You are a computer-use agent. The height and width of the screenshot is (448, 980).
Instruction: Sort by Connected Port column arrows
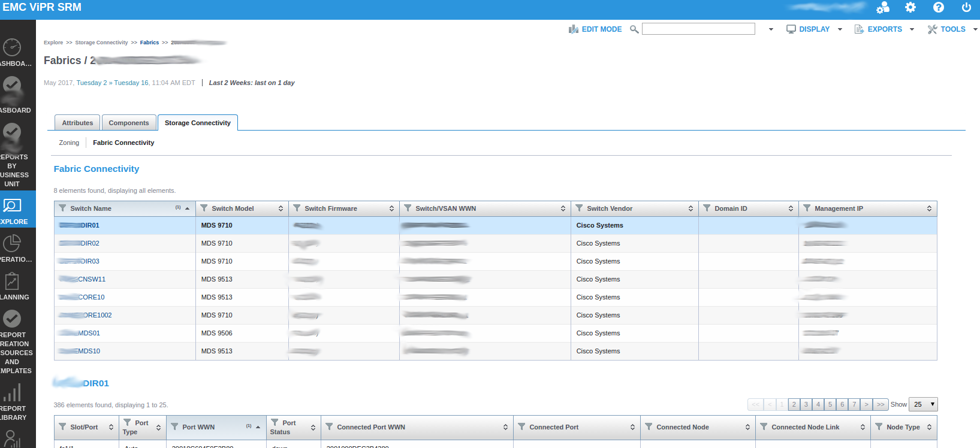(632, 427)
